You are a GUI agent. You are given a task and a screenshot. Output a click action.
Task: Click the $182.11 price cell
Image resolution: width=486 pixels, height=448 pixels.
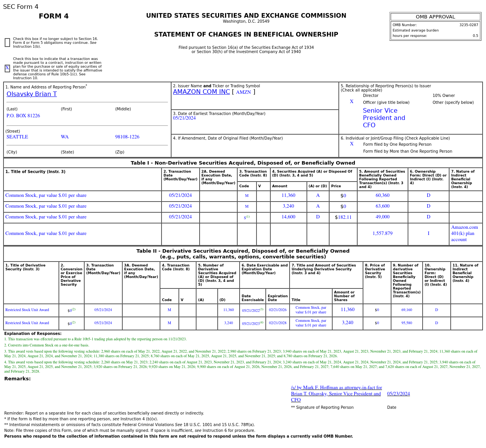click(x=343, y=217)
